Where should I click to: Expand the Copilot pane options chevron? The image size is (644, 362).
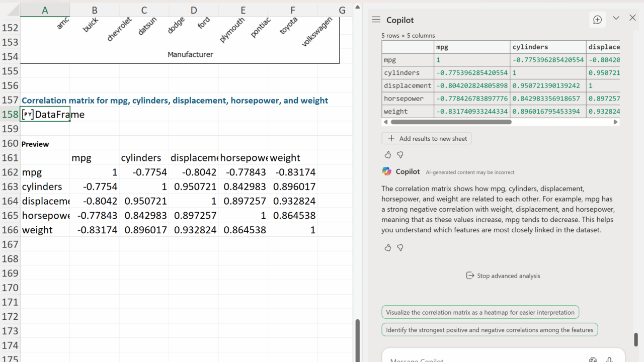[x=616, y=18]
